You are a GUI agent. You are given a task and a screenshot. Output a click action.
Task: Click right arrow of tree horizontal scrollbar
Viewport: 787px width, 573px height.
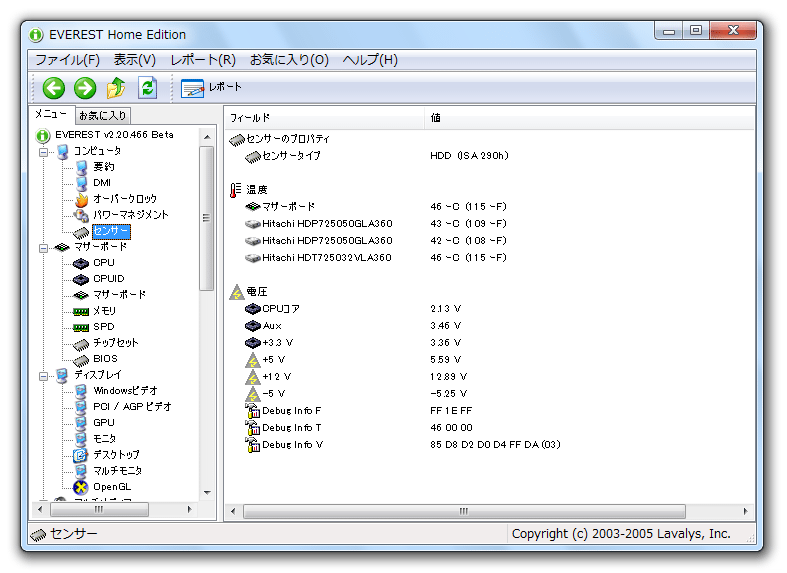189,510
